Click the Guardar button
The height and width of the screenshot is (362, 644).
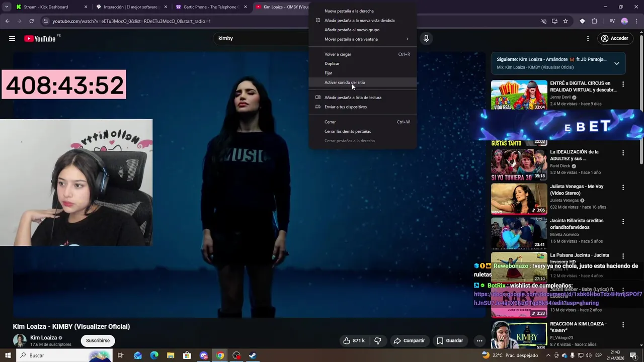pyautogui.click(x=450, y=341)
